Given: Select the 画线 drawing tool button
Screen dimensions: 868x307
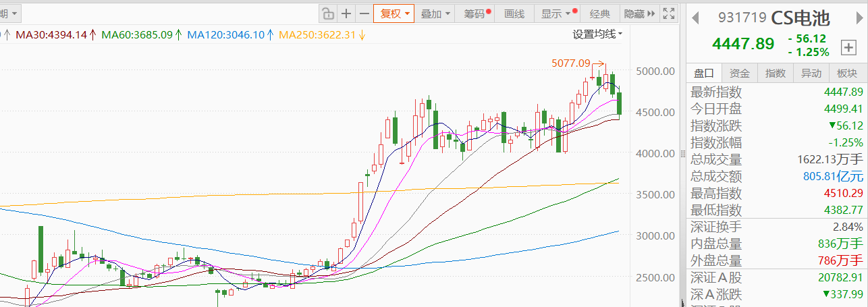Looking at the screenshot, I should click(x=515, y=13).
